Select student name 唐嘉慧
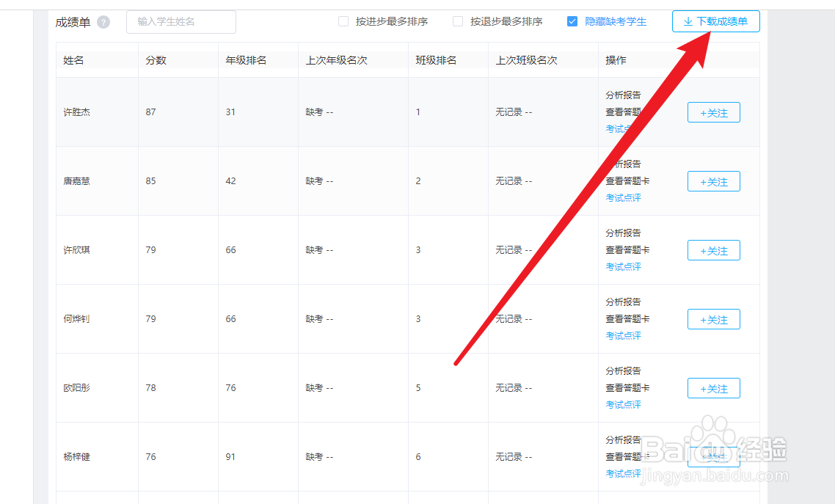This screenshot has height=504, width=835. pyautogui.click(x=77, y=181)
